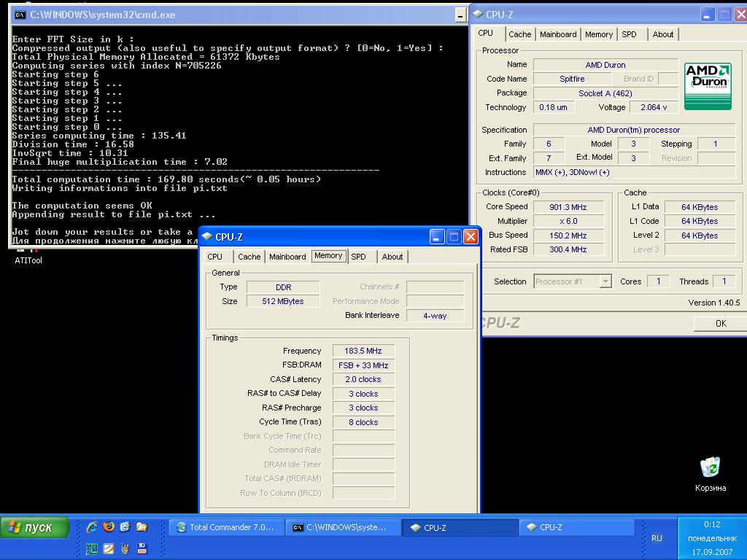Click the cmd.exe title bar icon
The height and width of the screenshot is (560, 747).
tap(20, 15)
